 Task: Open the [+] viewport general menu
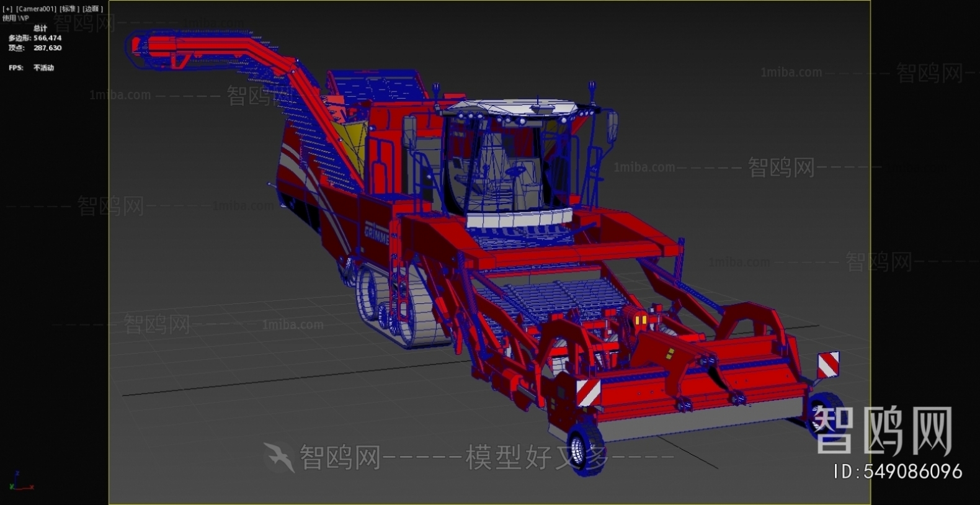pos(7,9)
